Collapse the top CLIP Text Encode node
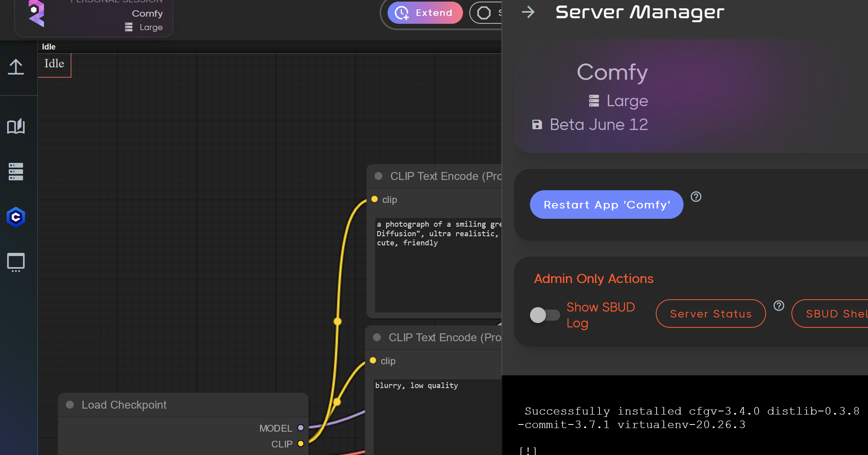This screenshot has width=868, height=455. click(378, 176)
